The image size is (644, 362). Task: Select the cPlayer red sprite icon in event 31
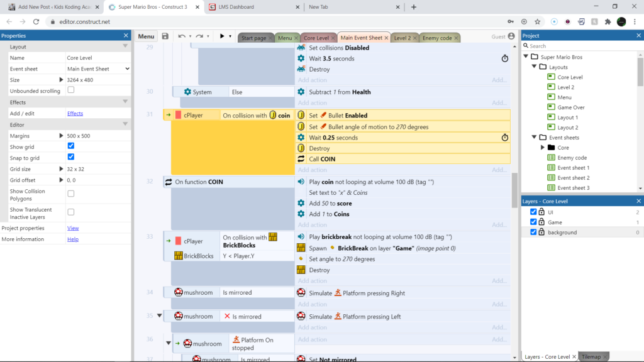(x=178, y=116)
